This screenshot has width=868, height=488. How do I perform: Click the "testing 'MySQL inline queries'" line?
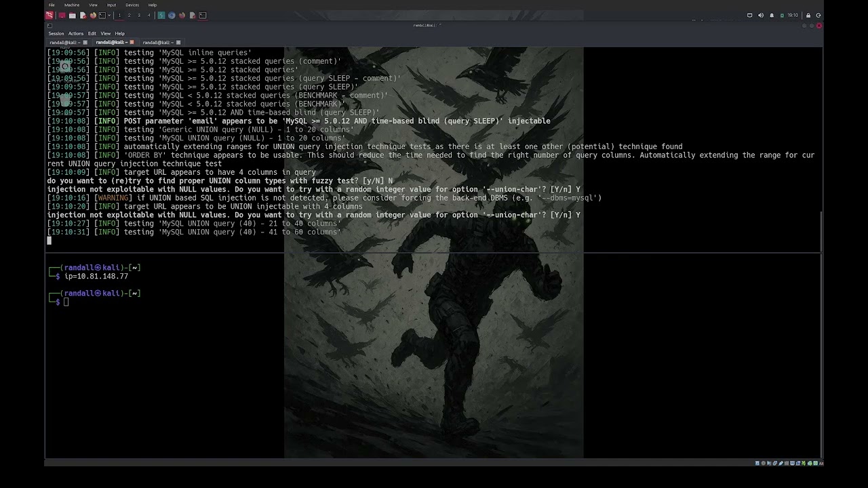click(x=149, y=53)
